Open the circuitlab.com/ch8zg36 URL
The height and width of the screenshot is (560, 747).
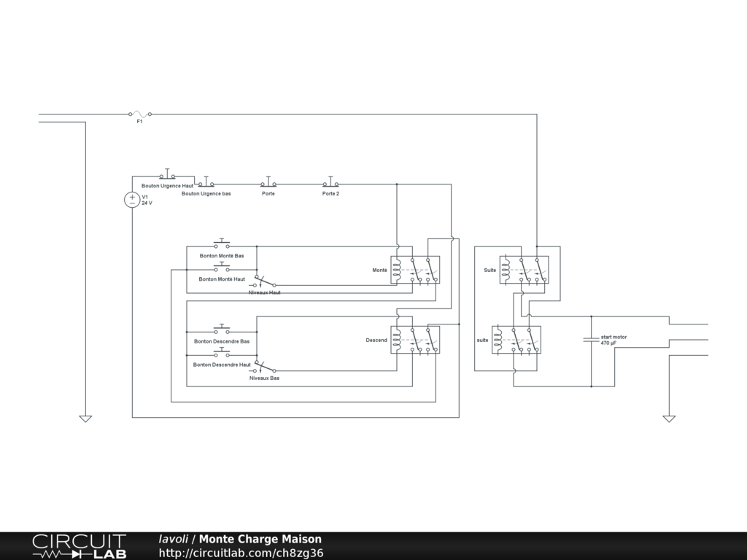(241, 553)
